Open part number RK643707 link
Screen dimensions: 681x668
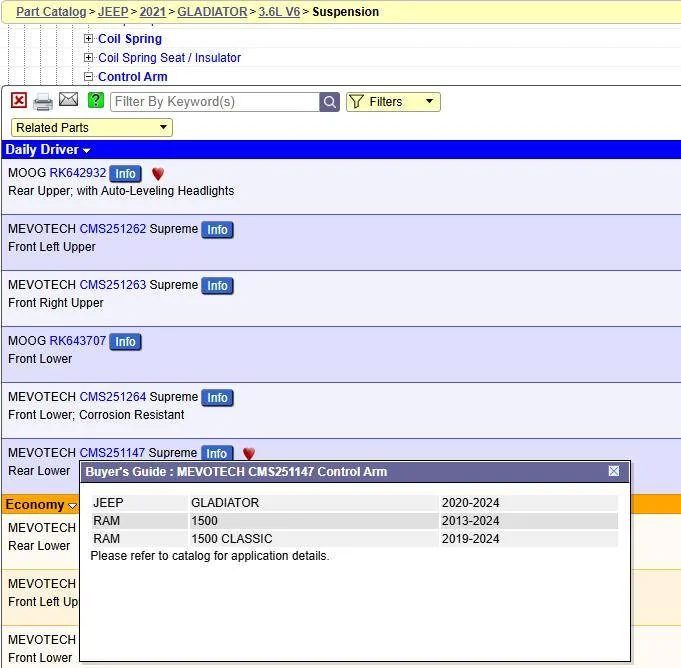(x=78, y=341)
